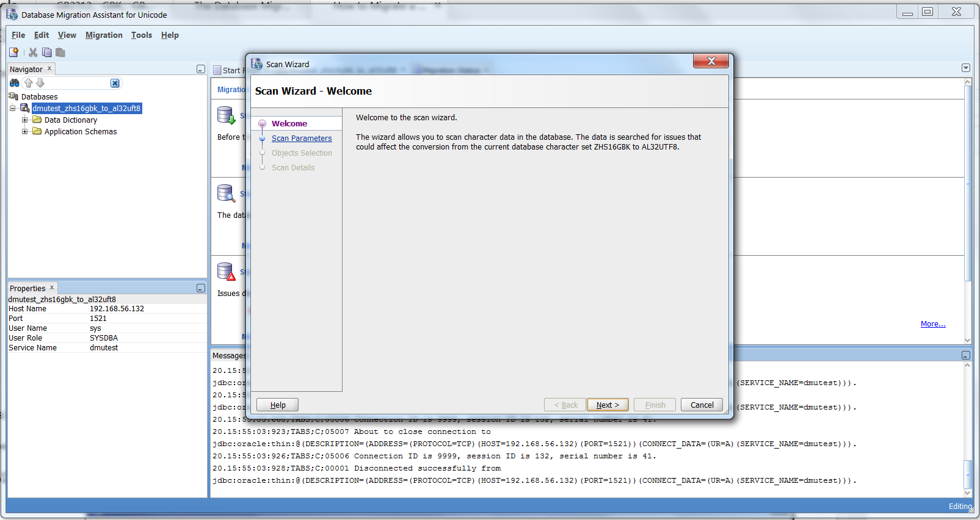Viewport: 980px width, 520px height.
Task: Minimize the Messages panel
Action: [x=965, y=355]
